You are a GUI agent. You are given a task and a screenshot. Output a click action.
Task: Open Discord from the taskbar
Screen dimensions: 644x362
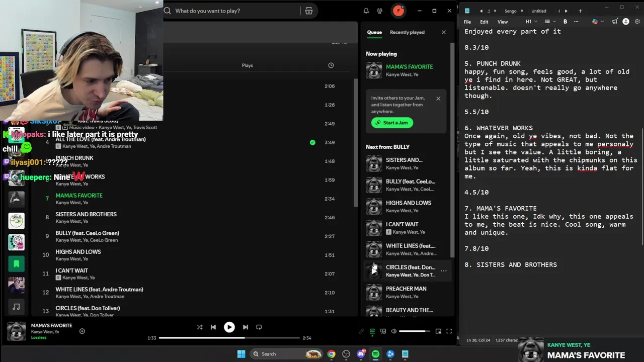361,354
